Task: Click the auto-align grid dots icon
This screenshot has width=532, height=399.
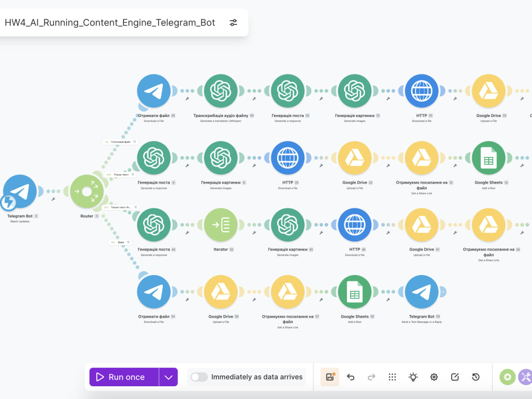Action: [392, 377]
